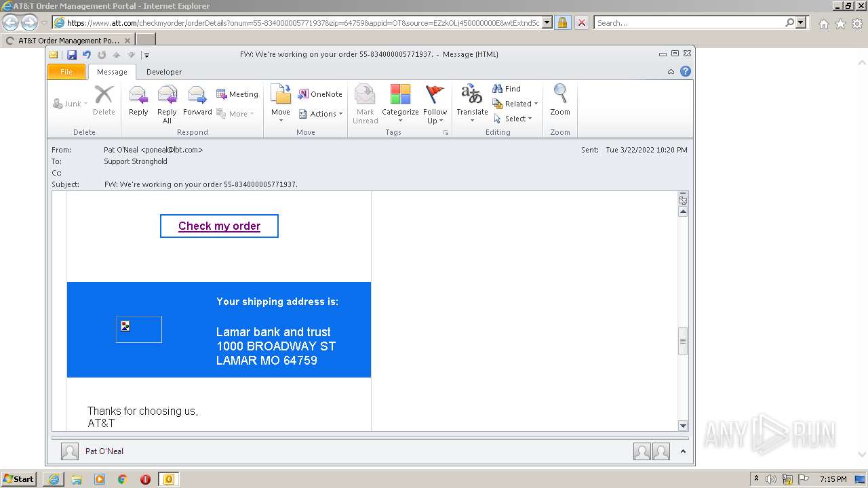Open a new IE tab
The width and height of the screenshot is (868, 488).
(146, 40)
